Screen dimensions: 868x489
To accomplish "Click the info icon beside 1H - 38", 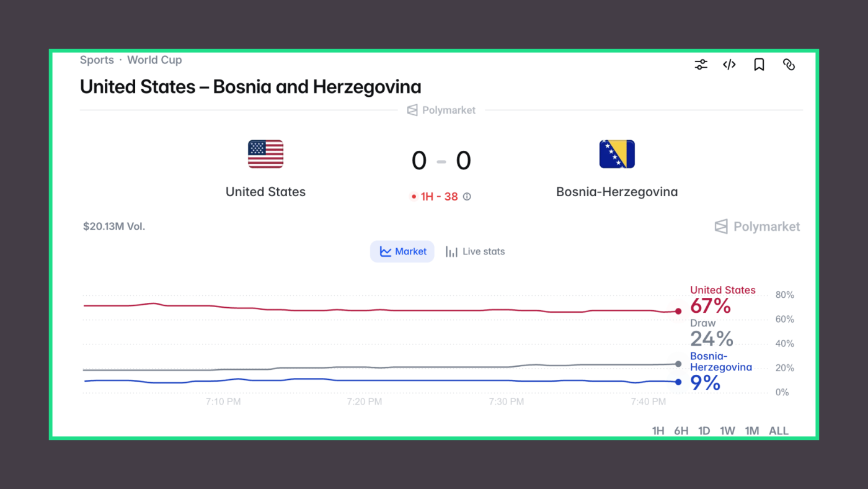I will point(467,197).
